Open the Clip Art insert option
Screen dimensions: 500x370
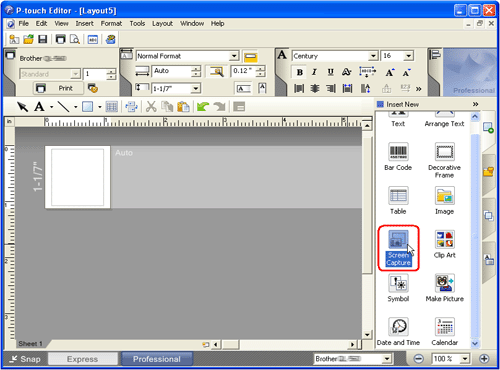pos(445,239)
